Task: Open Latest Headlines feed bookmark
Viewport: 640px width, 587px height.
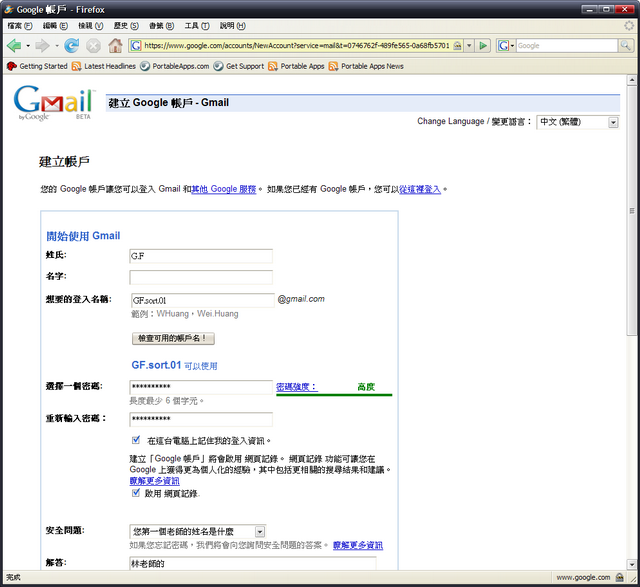Action: pos(104,66)
